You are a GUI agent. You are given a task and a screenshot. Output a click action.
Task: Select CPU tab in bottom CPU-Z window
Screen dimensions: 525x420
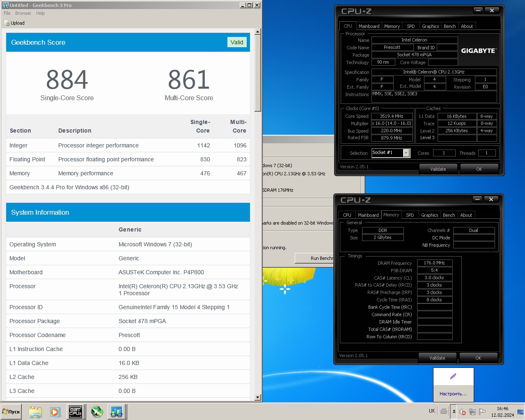coord(347,215)
